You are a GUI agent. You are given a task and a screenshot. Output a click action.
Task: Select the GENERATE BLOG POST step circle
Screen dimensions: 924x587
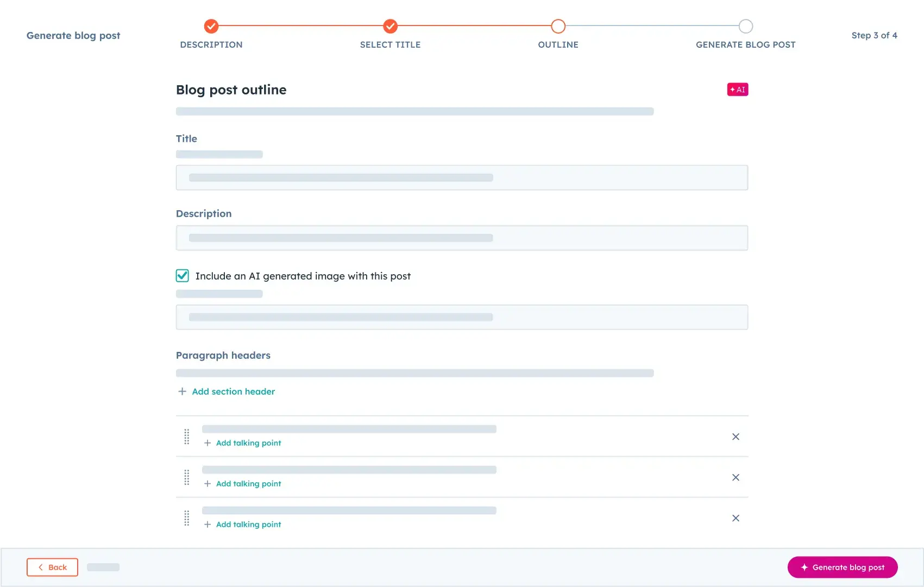pos(746,26)
